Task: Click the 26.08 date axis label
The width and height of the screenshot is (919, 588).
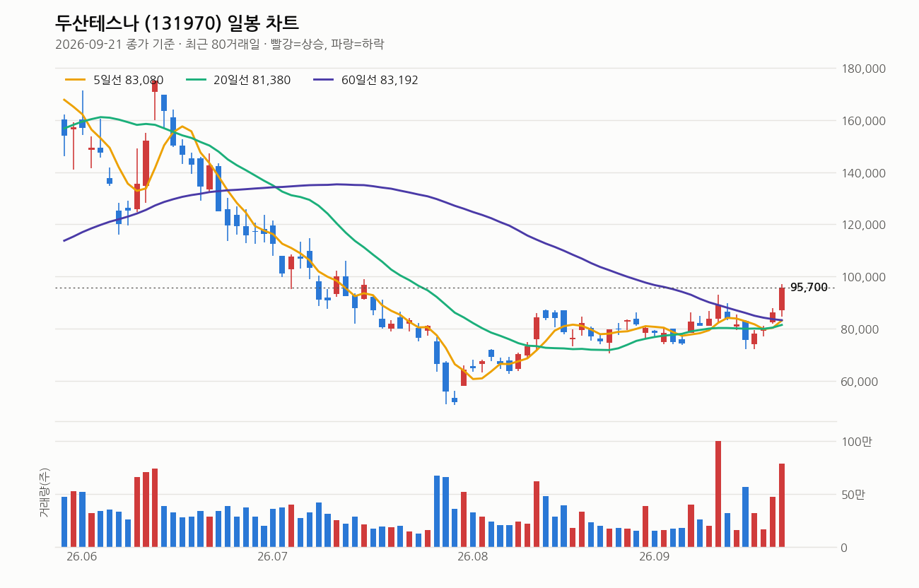Action: (x=472, y=557)
